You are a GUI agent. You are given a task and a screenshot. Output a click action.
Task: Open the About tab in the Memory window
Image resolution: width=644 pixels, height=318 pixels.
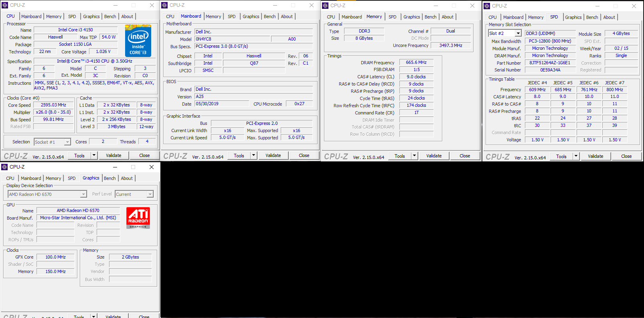pyautogui.click(x=448, y=17)
